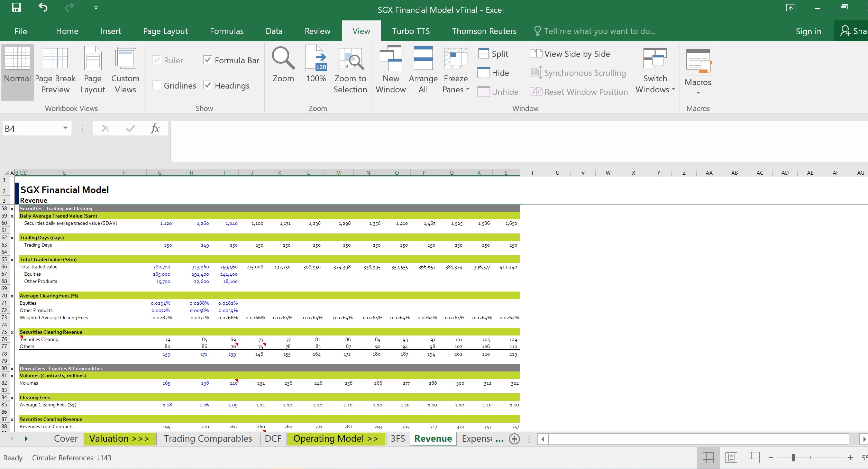
Task: Open the Valuation >>> sheet tab
Action: coord(119,439)
